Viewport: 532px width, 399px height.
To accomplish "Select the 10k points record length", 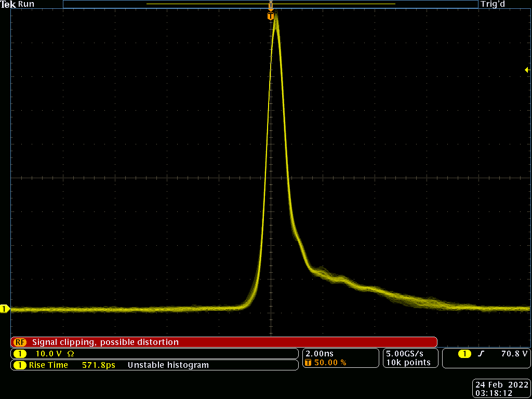I will pyautogui.click(x=408, y=363).
